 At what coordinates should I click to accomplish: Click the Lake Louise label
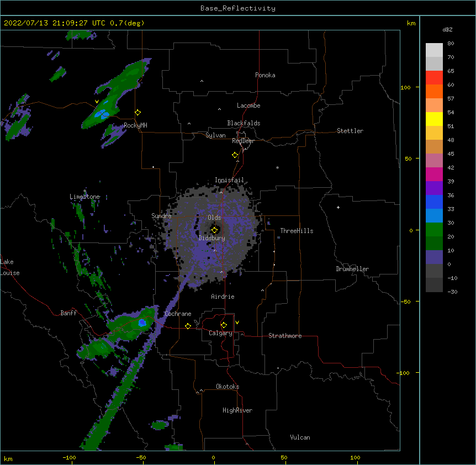(x=10, y=267)
